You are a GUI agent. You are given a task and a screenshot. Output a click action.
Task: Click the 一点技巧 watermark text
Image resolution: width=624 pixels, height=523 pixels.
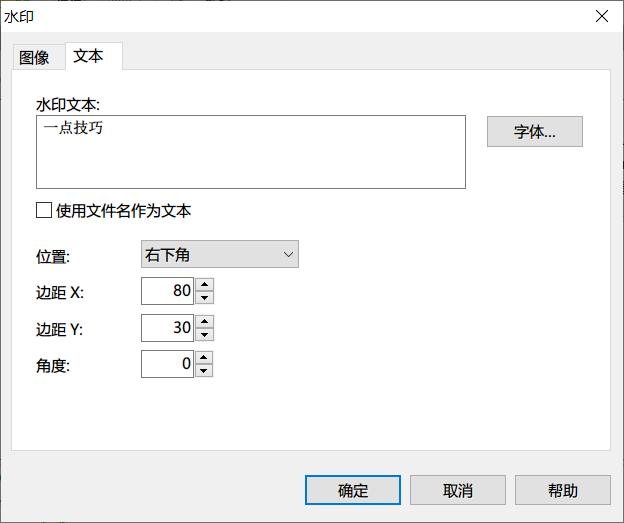point(73,128)
